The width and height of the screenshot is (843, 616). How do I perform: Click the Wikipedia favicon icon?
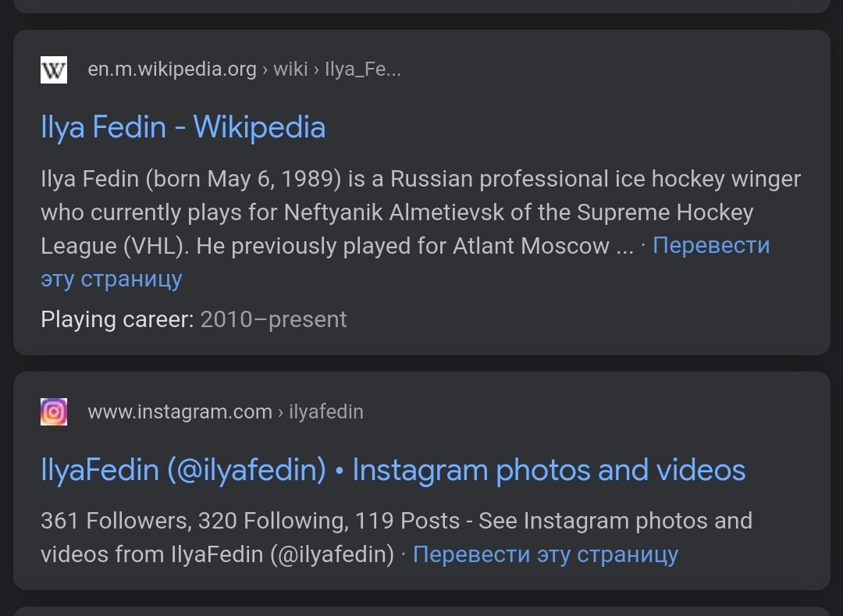tap(54, 70)
